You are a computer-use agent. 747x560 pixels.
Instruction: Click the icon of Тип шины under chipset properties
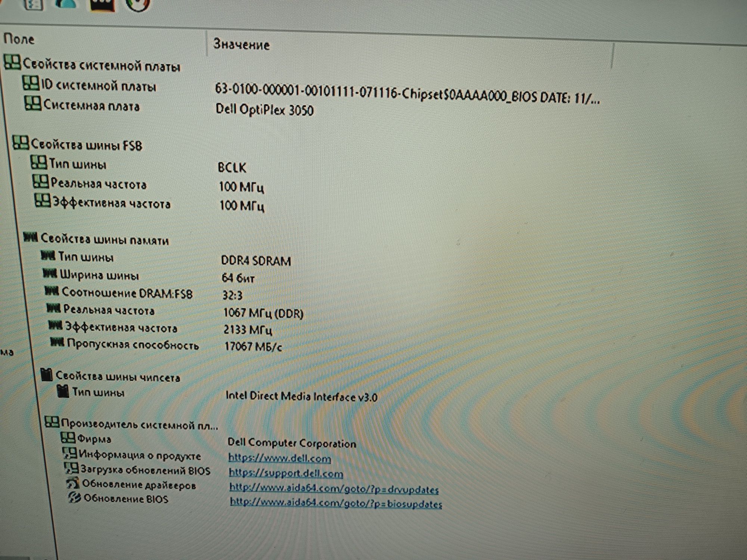coord(63,391)
